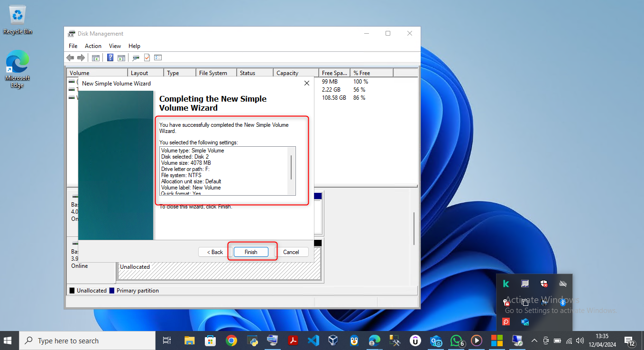Cancel the New Simple Volume Wizard
The width and height of the screenshot is (644, 350).
tap(291, 252)
